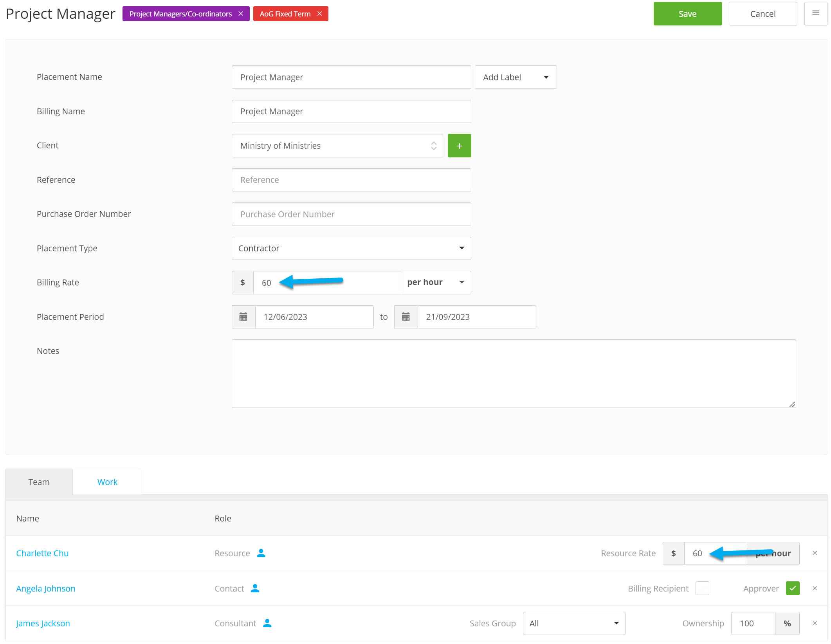
Task: Open the Add Label dropdown
Action: click(516, 77)
